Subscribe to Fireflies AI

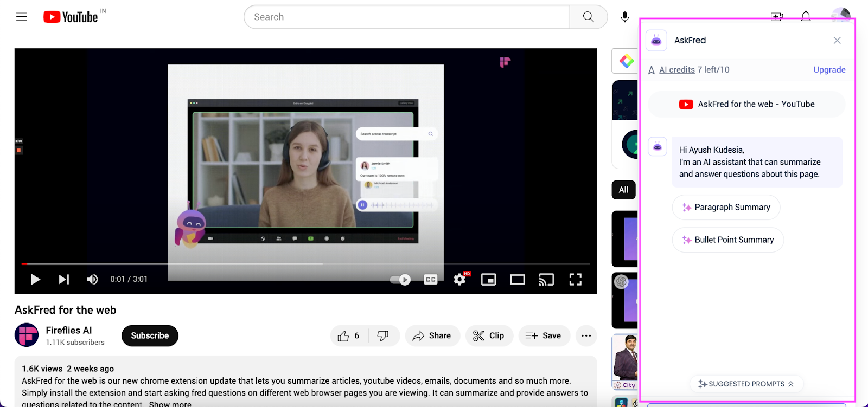click(150, 335)
